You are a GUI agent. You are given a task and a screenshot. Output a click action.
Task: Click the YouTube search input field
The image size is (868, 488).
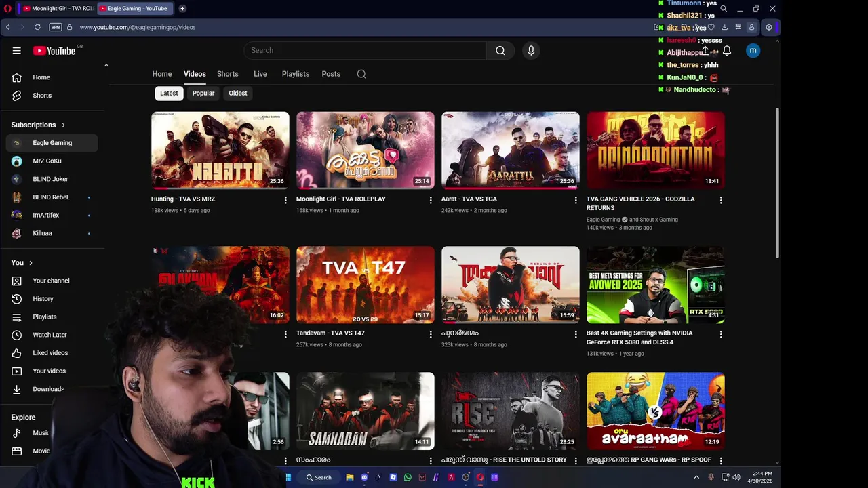pyautogui.click(x=365, y=51)
